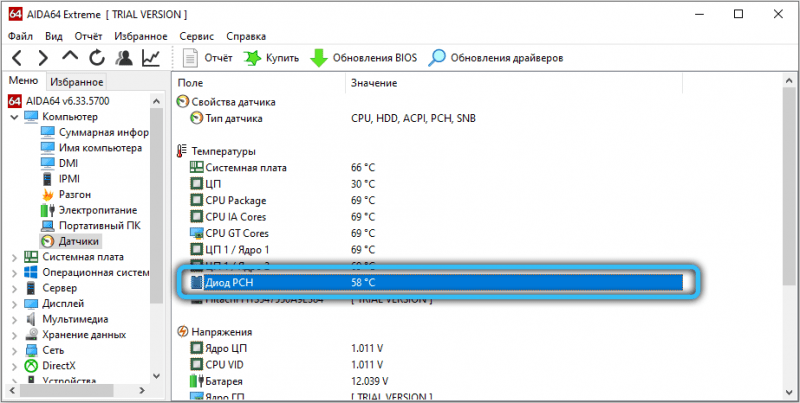This screenshot has width=800, height=403.
Task: Open the Справка menu
Action: 246,37
